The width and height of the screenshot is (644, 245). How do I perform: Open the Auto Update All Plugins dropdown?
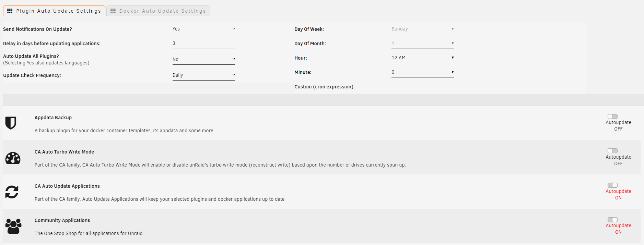[203, 60]
